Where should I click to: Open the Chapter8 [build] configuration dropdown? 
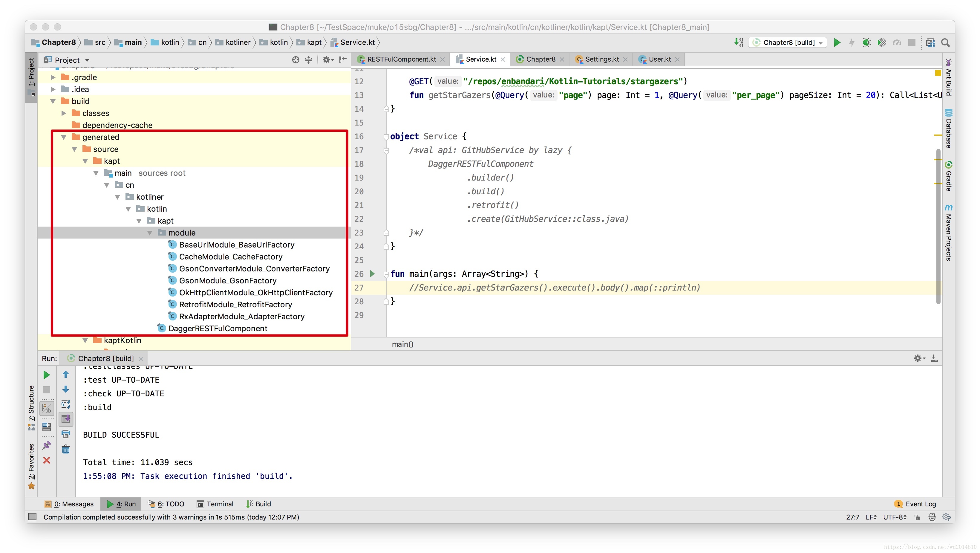(x=787, y=43)
